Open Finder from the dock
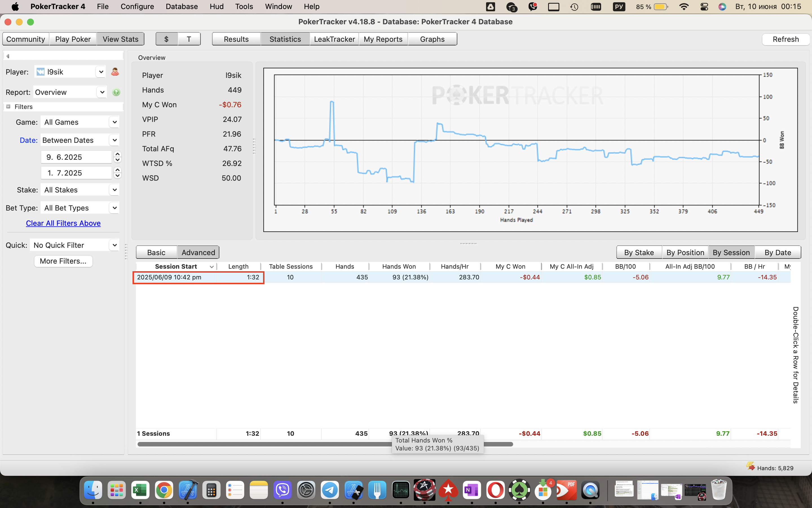The image size is (812, 508). [93, 491]
